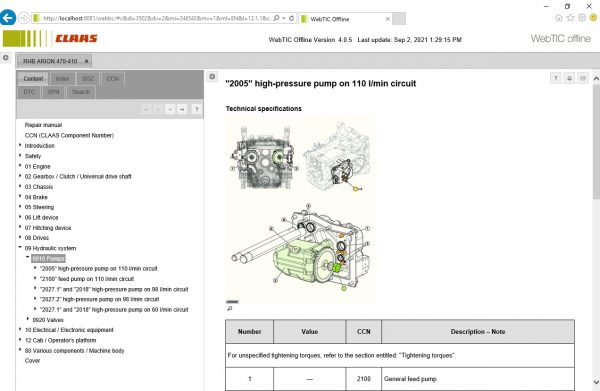Collapse the 0910 Pumps node arrow
Image resolution: width=600 pixels, height=391 pixels.
[x=28, y=258]
